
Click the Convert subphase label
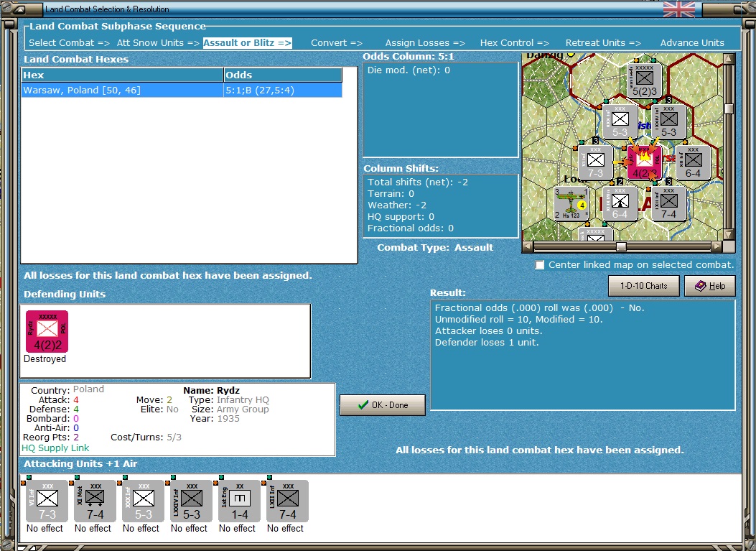click(337, 43)
